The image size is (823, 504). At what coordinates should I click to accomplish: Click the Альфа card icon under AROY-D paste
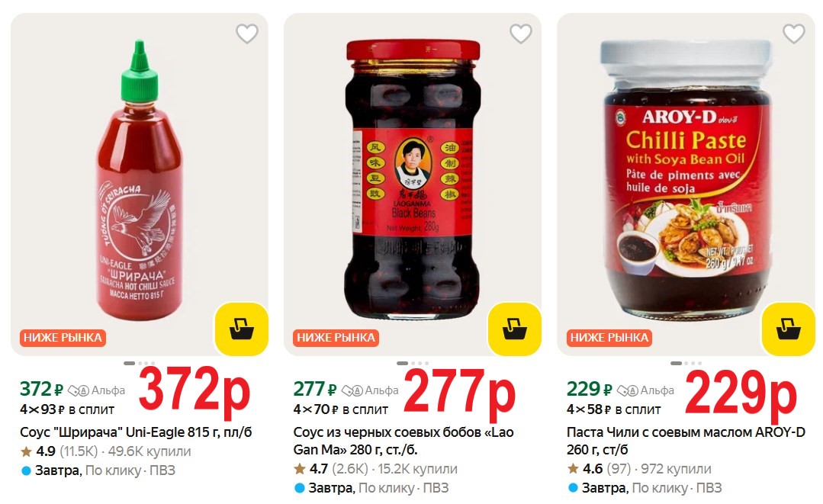pos(627,390)
